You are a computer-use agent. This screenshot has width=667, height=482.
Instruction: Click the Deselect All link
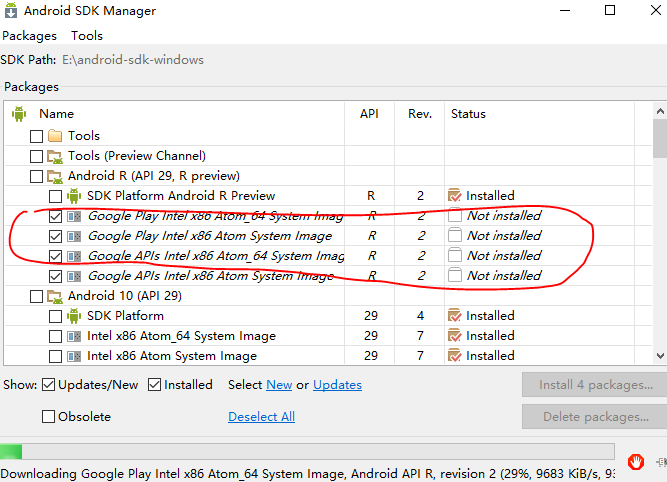coord(261,417)
